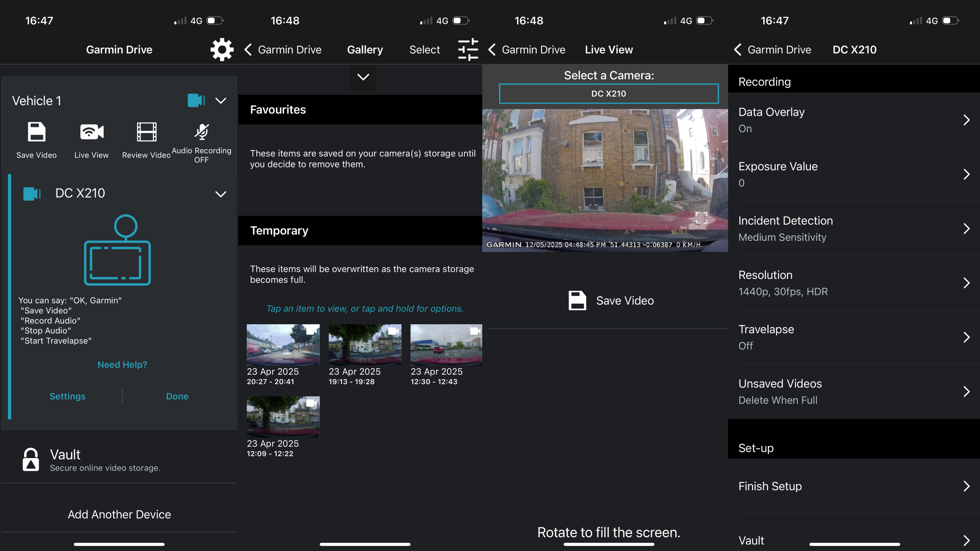Tap the Review Video film-strip icon
The height and width of the screenshot is (551, 980).
146,132
